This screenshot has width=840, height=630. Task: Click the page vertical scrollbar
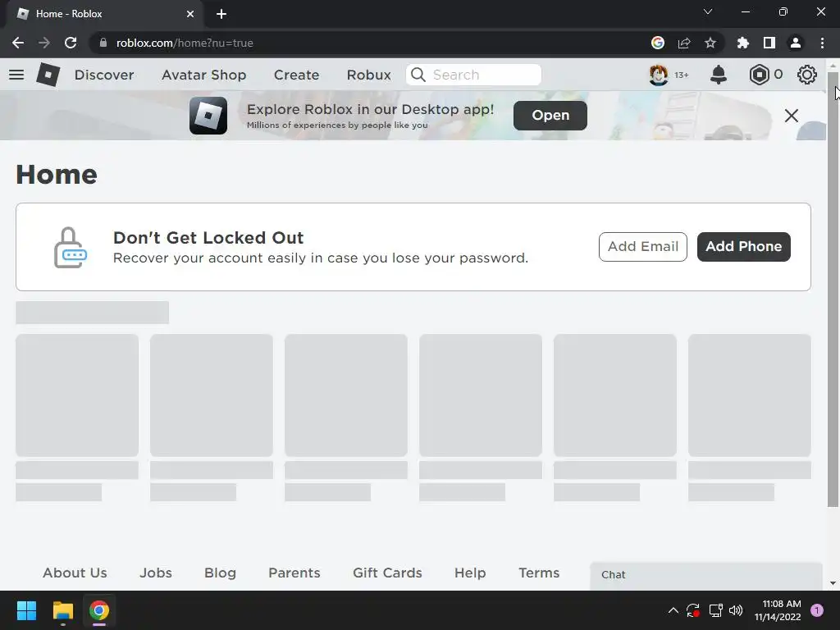tap(833, 290)
